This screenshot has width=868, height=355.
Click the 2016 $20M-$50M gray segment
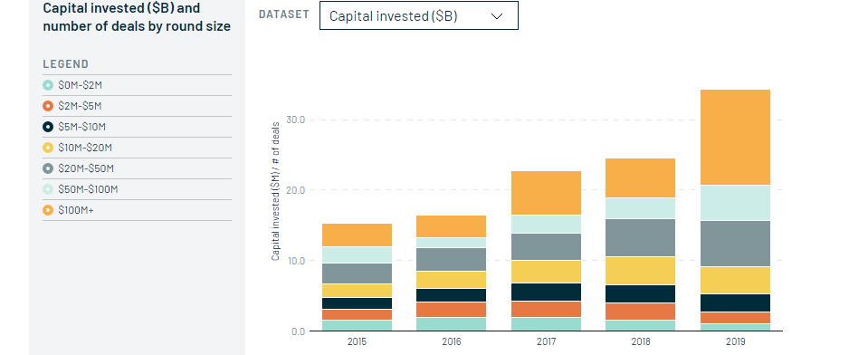451,259
